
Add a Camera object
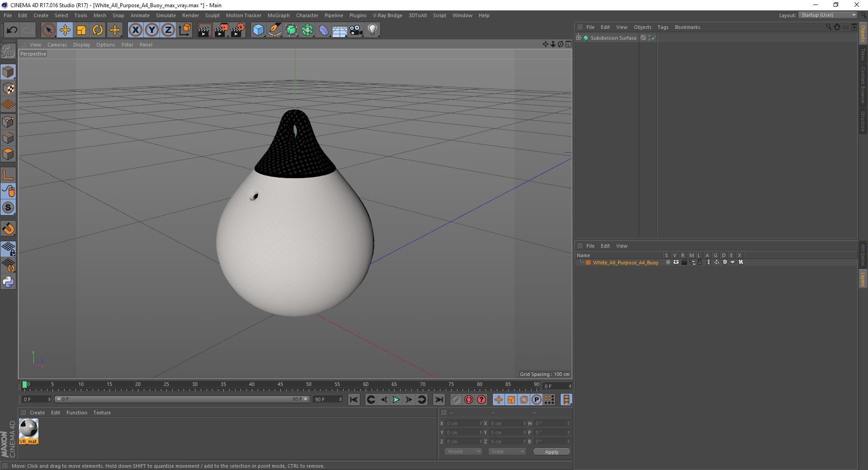coord(356,30)
